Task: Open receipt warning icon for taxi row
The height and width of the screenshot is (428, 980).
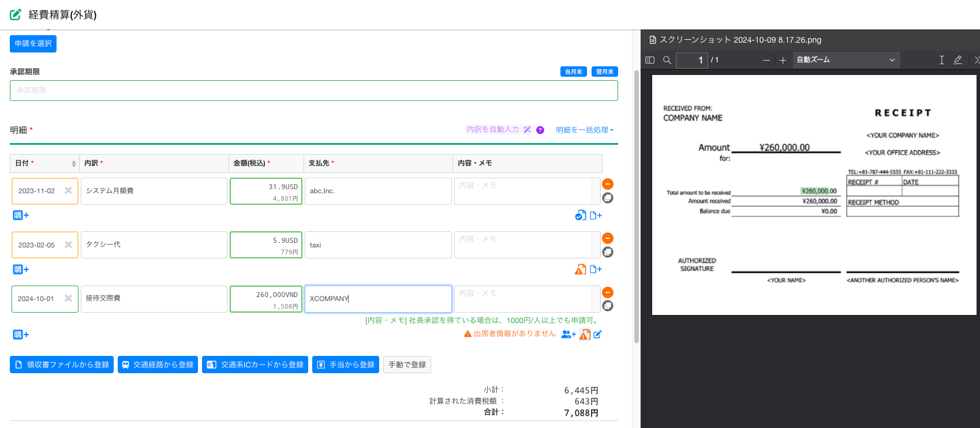Action: 581,269
